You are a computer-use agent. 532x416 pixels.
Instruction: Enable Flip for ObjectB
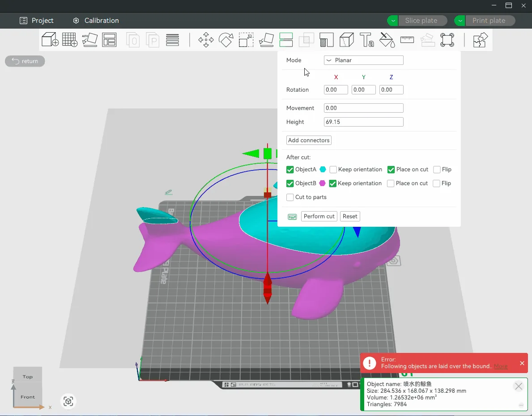pos(437,183)
